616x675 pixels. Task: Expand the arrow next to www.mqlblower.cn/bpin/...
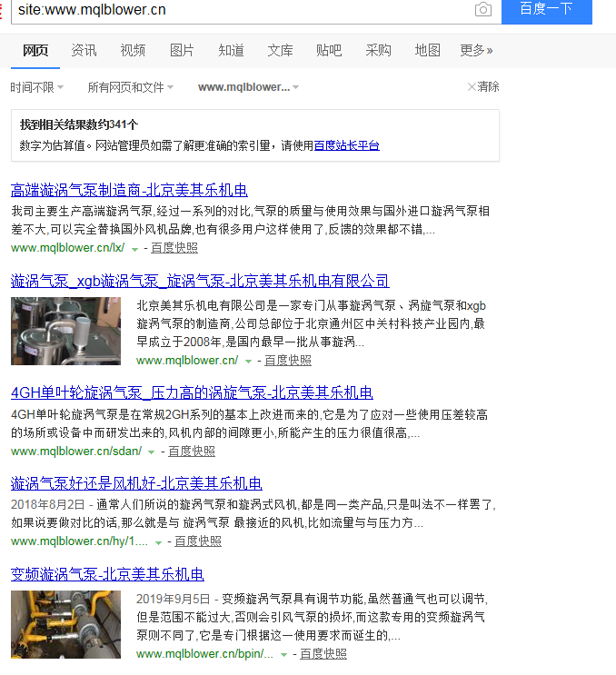pos(284,655)
